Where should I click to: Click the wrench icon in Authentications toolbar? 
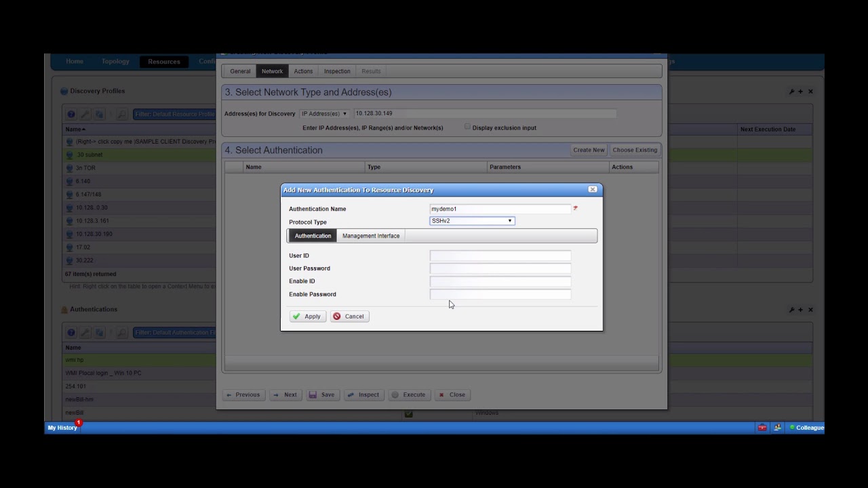[85, 333]
